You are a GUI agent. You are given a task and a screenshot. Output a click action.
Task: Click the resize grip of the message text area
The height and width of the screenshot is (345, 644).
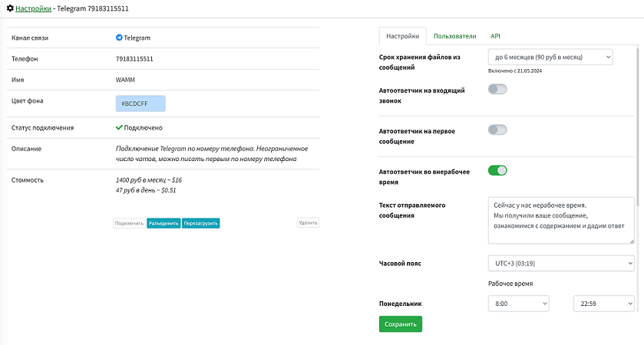click(632, 241)
